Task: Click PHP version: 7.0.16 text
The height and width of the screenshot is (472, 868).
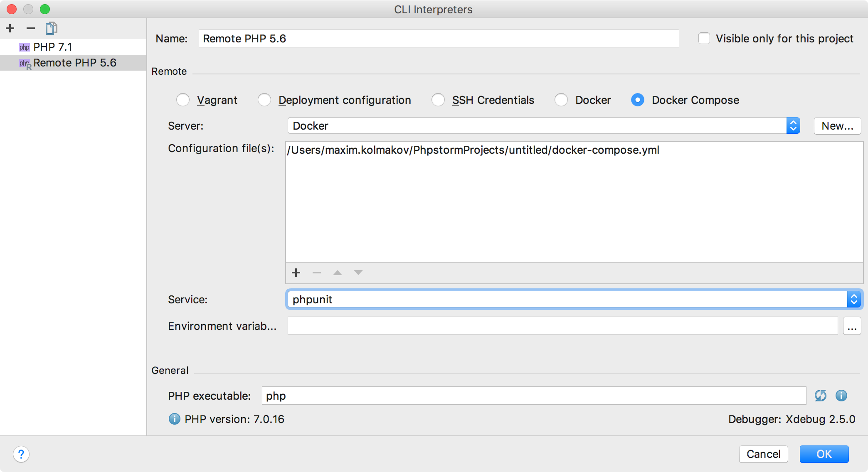Action: pos(234,419)
